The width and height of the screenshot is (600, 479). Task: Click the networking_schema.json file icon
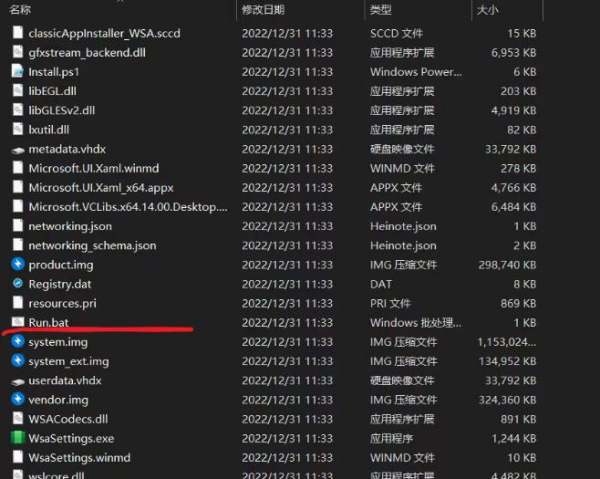(x=18, y=244)
